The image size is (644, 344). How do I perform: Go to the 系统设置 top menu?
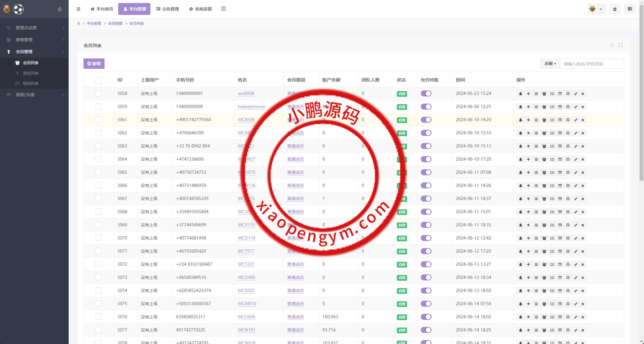pos(200,9)
